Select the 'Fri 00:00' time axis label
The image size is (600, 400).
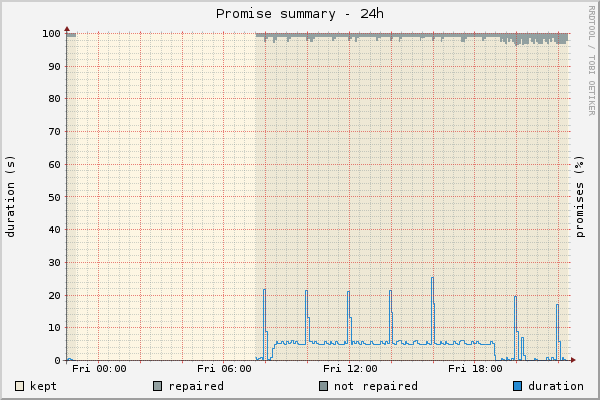tap(100, 369)
